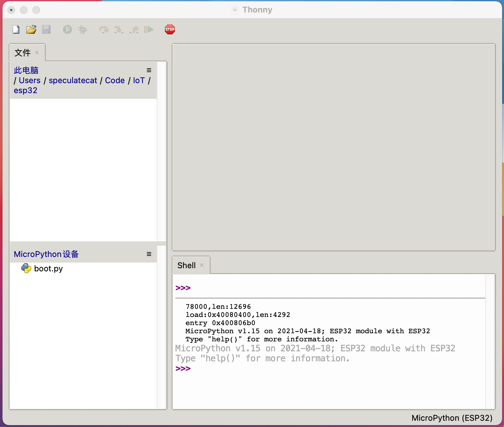Open the MicroPython 设备 panel menu
The height and width of the screenshot is (427, 504).
149,254
